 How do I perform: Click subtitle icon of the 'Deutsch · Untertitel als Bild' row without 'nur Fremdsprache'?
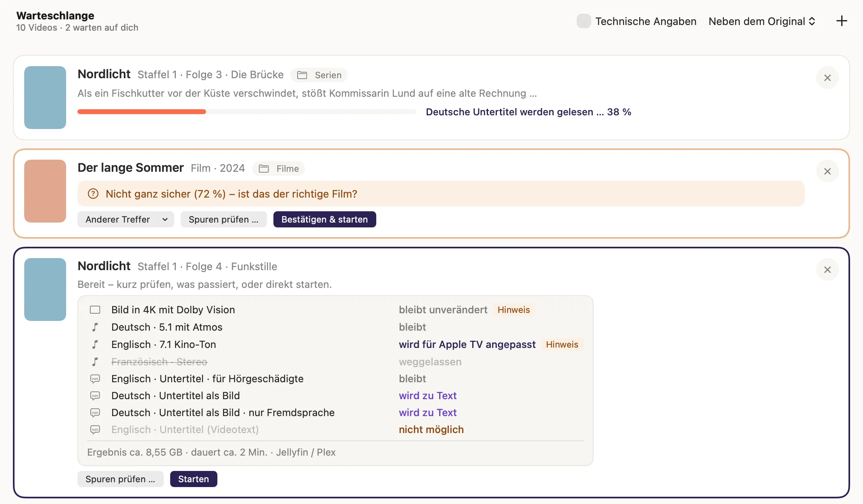95,396
